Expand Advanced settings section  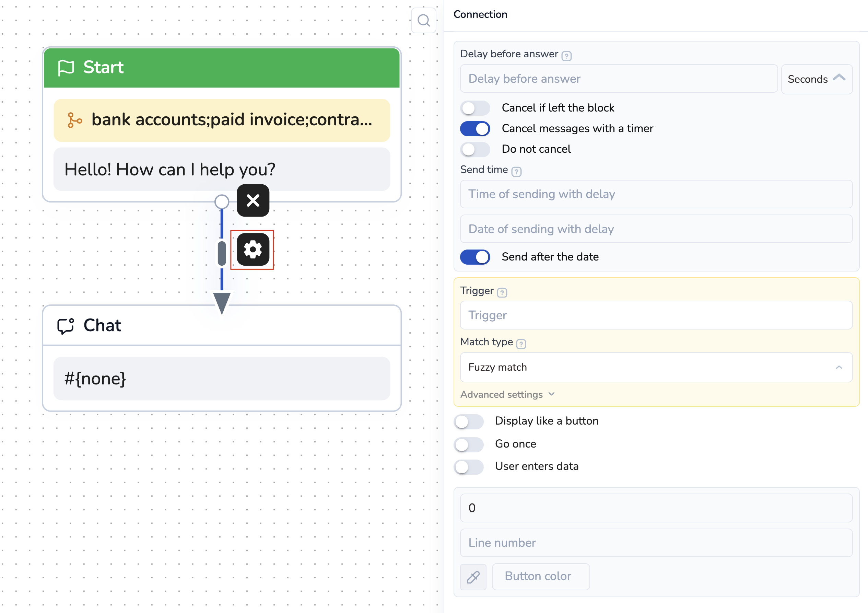click(x=507, y=394)
